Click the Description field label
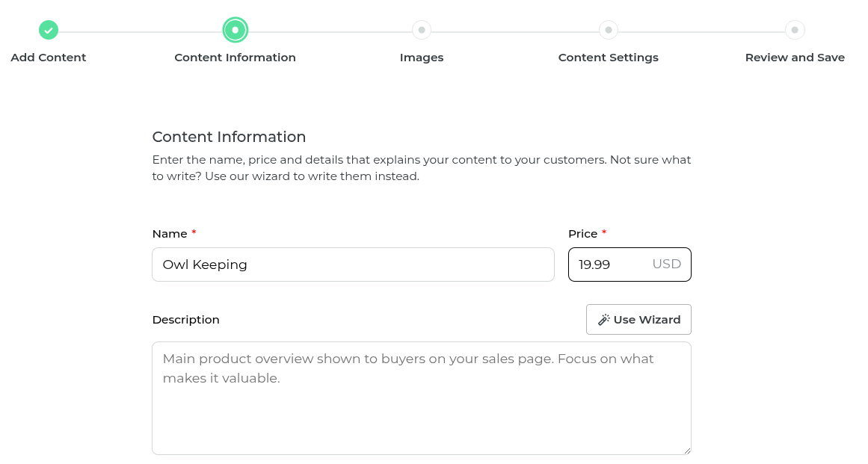868x464 pixels. 186,320
